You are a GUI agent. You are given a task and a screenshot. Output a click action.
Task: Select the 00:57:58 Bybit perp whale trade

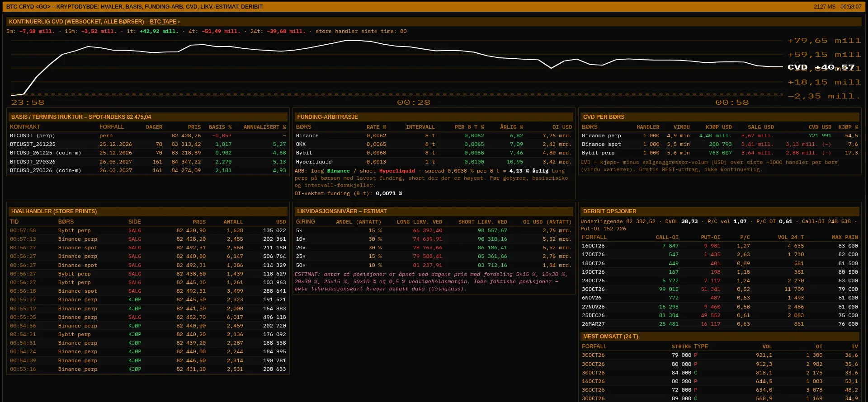pos(148,230)
